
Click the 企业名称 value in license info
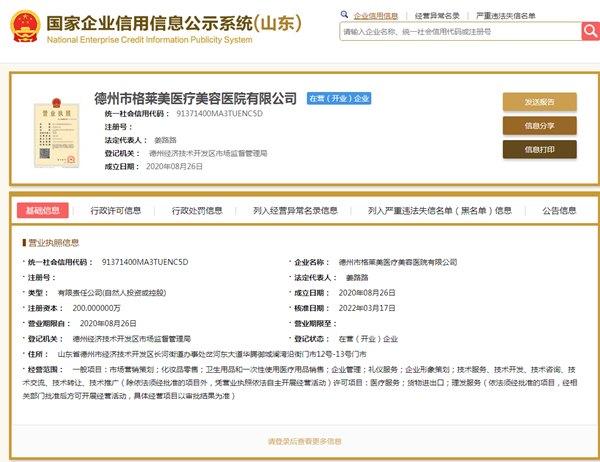398,262
